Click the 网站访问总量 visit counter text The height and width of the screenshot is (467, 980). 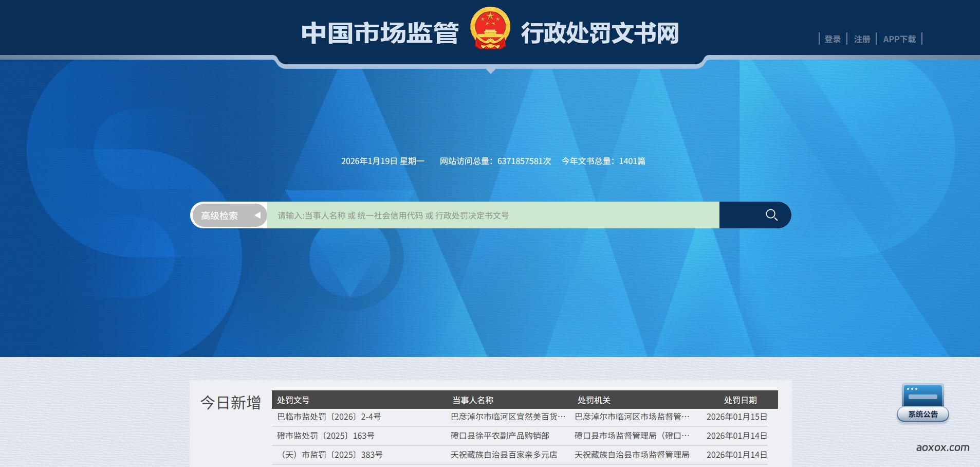(495, 161)
